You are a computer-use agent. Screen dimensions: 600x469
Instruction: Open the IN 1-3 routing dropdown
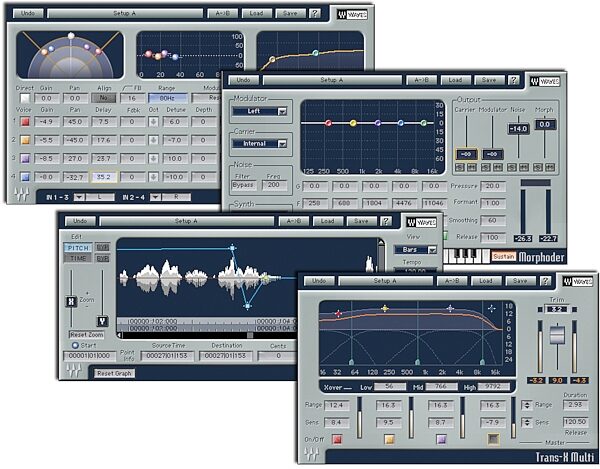point(79,197)
